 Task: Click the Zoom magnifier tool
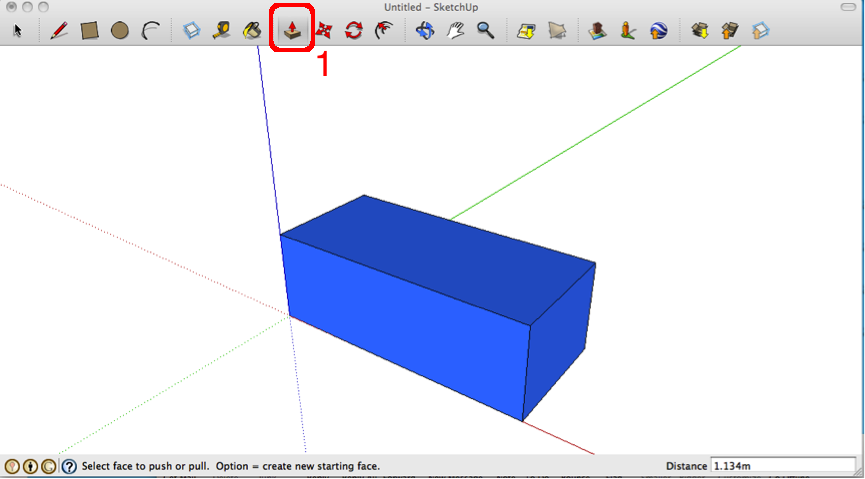(x=486, y=31)
